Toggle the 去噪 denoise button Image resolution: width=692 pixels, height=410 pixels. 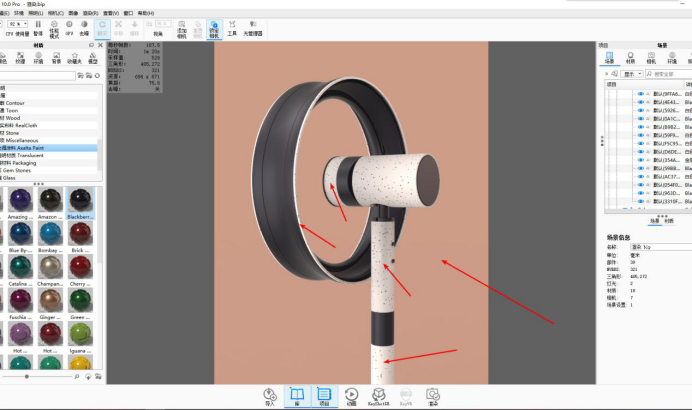tap(84, 28)
